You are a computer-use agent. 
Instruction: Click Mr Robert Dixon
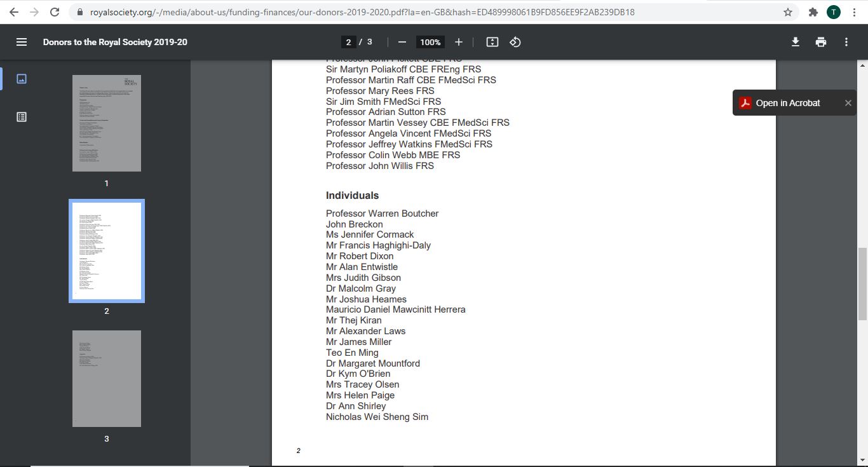tap(360, 256)
